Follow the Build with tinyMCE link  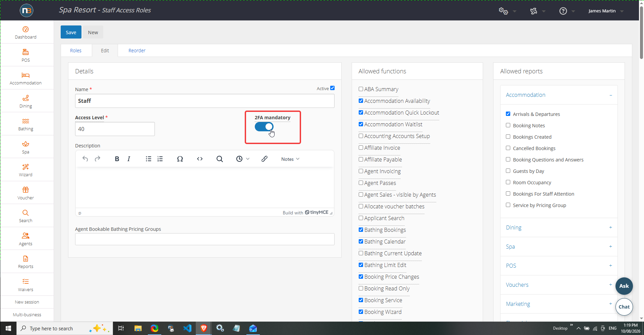[x=305, y=212]
